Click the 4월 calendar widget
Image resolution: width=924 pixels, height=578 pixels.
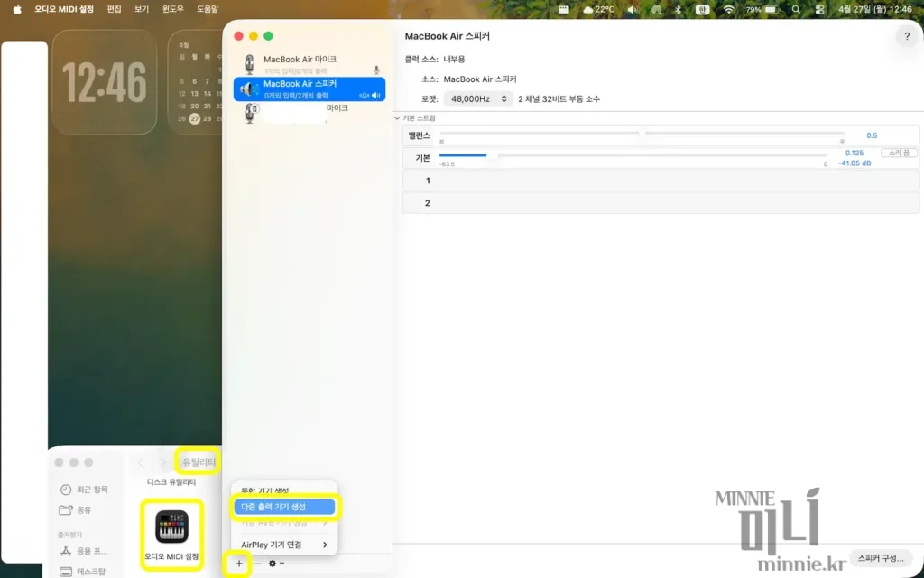tap(195, 82)
